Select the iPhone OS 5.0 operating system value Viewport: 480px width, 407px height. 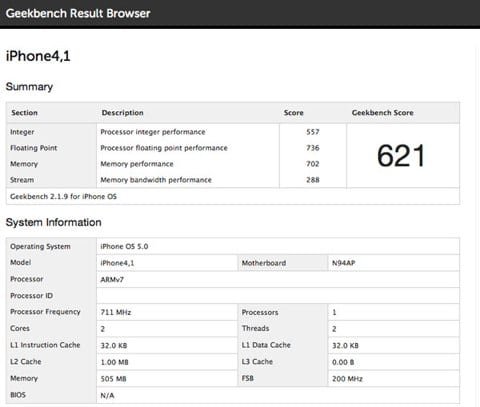[124, 247]
